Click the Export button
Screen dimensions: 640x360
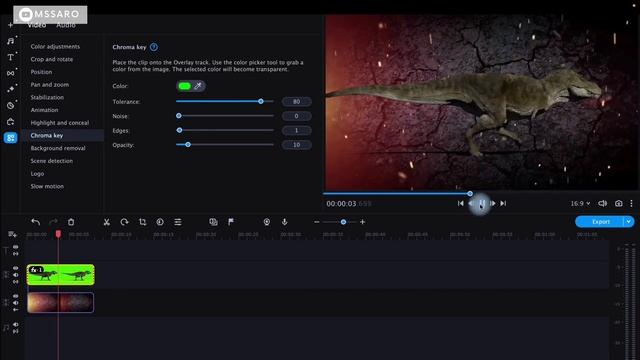(600, 222)
